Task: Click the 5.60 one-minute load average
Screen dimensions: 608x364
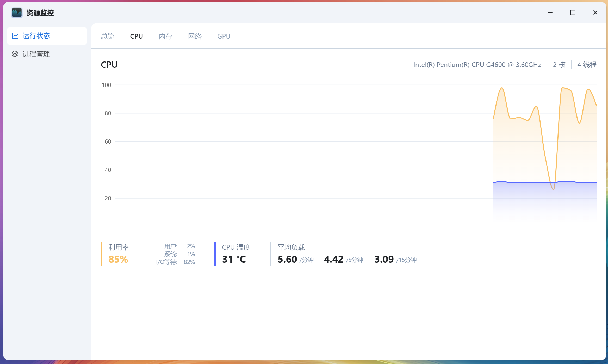Action: pyautogui.click(x=287, y=259)
